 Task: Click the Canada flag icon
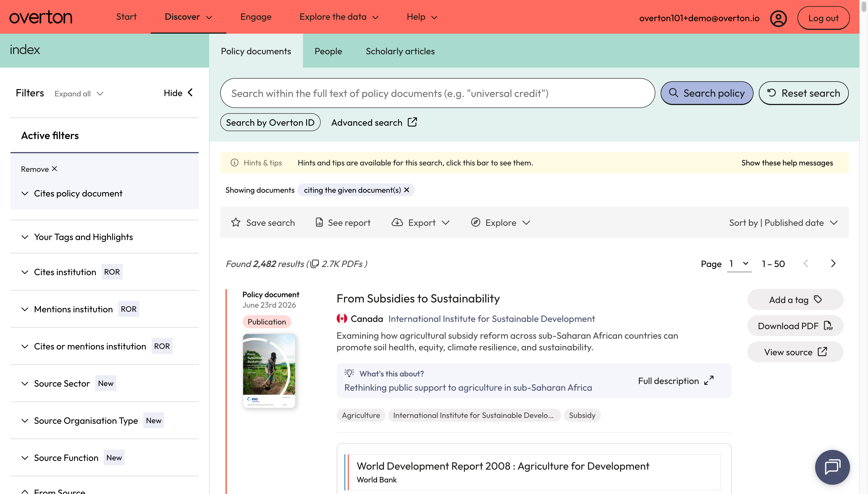tap(342, 319)
